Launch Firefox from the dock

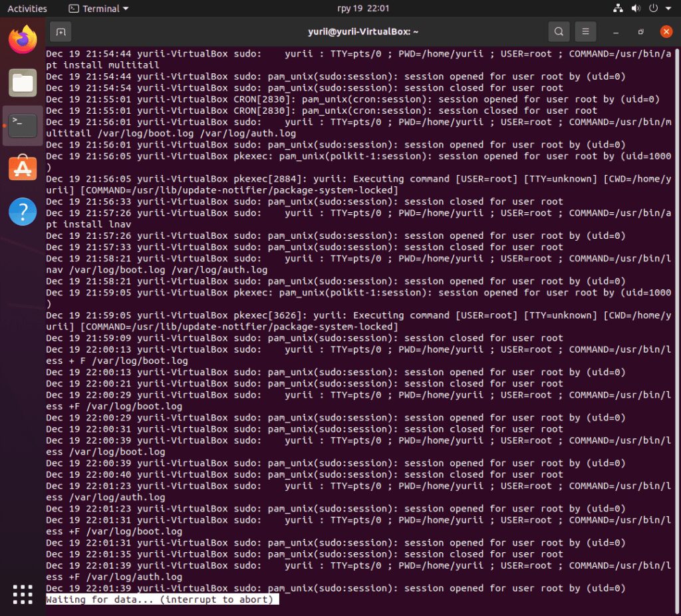pyautogui.click(x=23, y=40)
